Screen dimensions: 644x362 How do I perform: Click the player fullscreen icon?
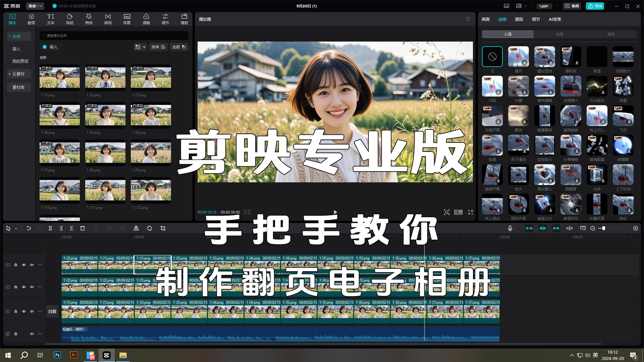tap(471, 212)
